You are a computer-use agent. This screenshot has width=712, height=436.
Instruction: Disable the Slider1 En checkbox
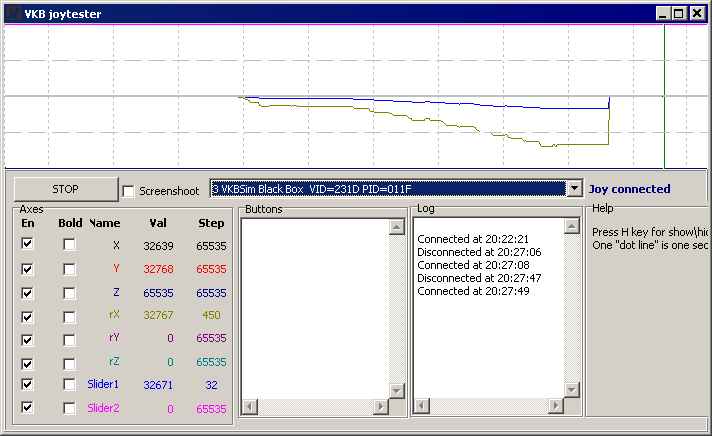[x=27, y=384]
